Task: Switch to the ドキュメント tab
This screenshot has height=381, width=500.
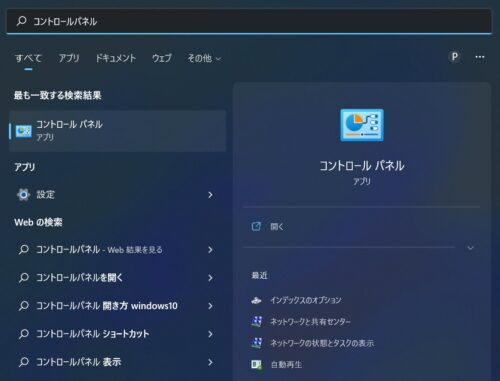Action: [116, 58]
